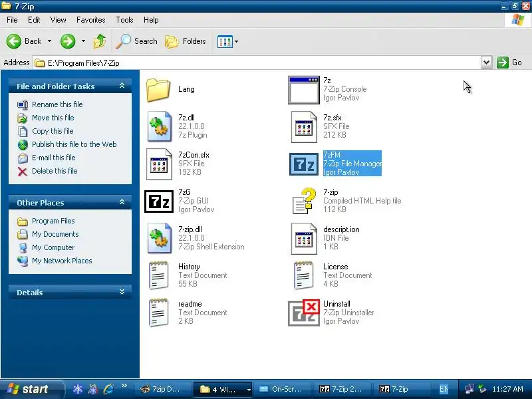Screen dimensions: 532x399
Task: Collapse the File and Folder Tasks panel
Action: click(122, 86)
